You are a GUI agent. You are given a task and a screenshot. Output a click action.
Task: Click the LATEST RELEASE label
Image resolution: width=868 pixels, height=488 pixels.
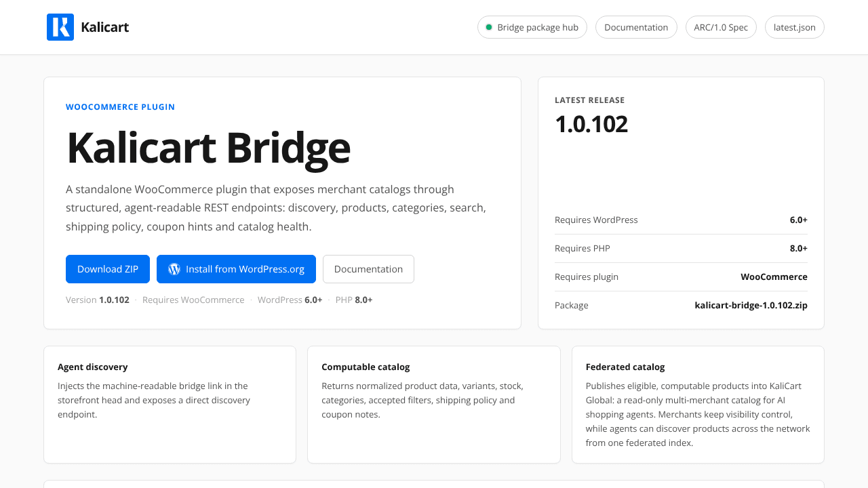click(590, 100)
